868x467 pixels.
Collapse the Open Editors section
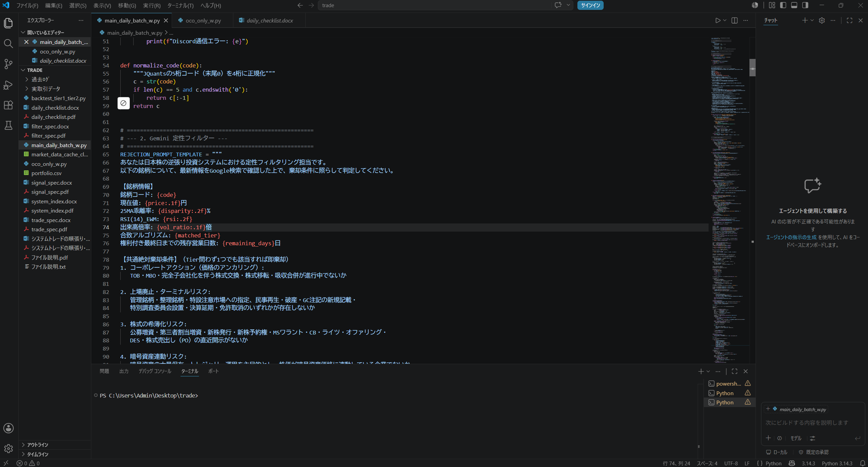(x=55, y=32)
